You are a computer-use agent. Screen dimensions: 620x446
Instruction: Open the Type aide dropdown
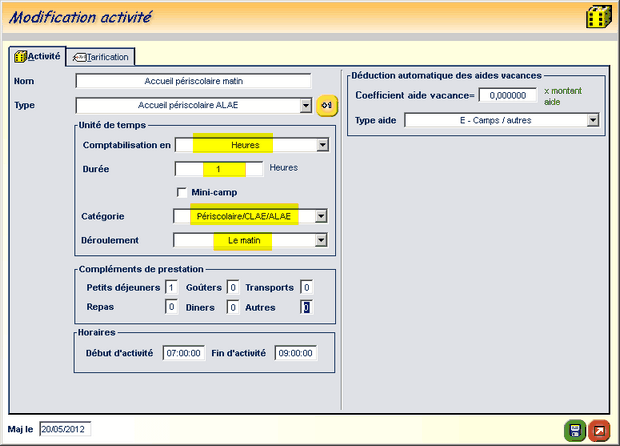pos(593,120)
